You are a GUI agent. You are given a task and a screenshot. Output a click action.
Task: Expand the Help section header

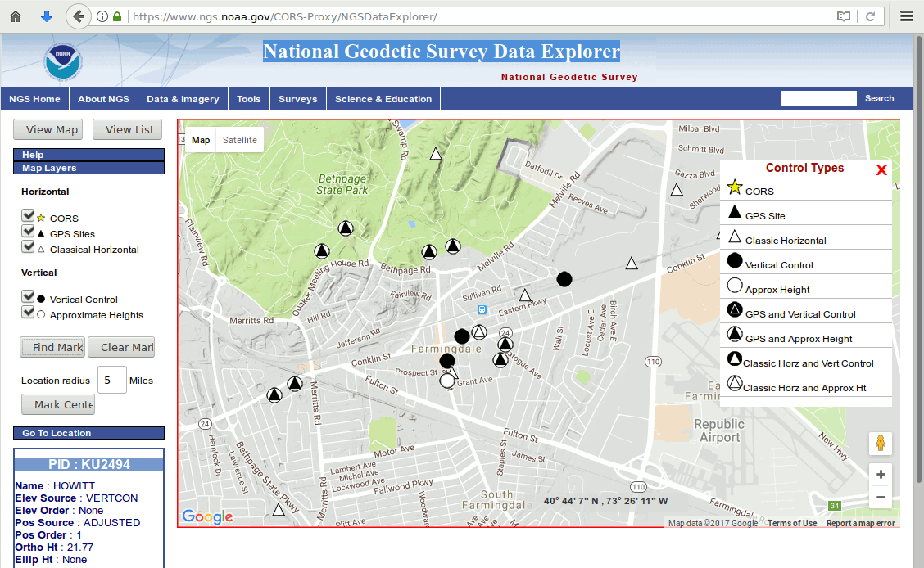tap(88, 155)
